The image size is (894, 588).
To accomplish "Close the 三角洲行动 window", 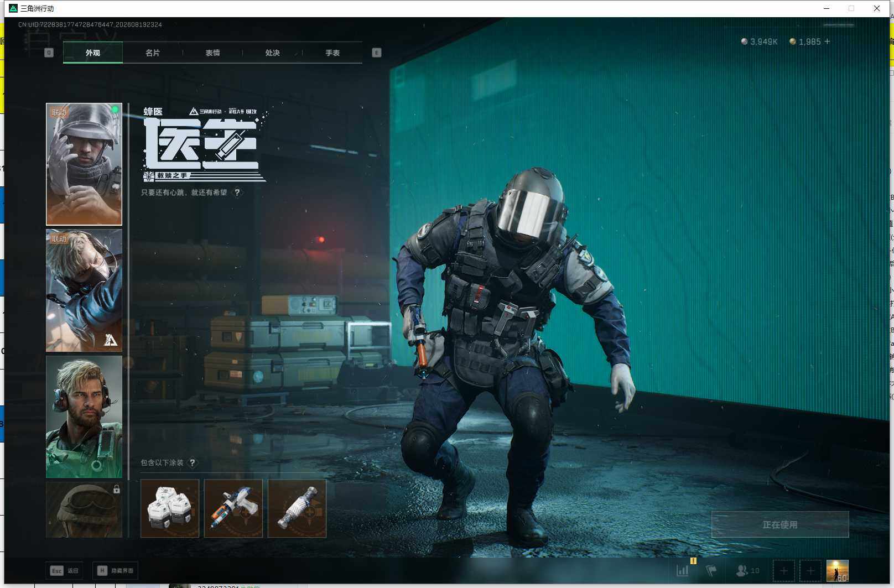I will click(x=877, y=8).
